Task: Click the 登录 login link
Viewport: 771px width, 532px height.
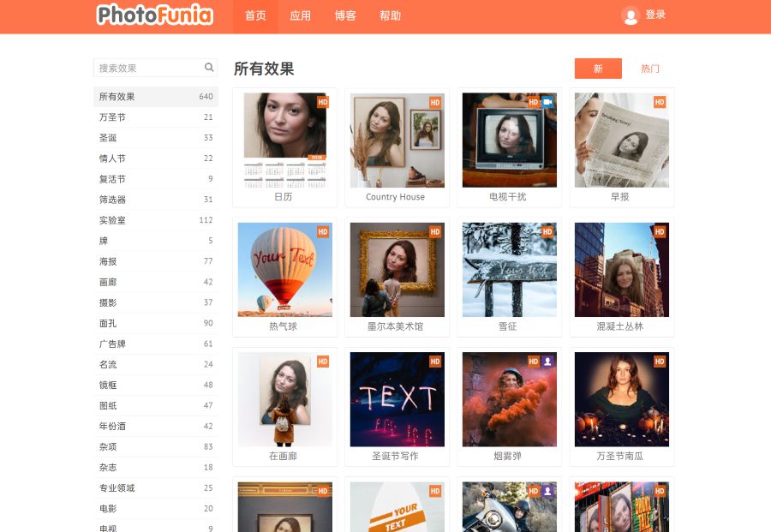Action: pyautogui.click(x=655, y=15)
